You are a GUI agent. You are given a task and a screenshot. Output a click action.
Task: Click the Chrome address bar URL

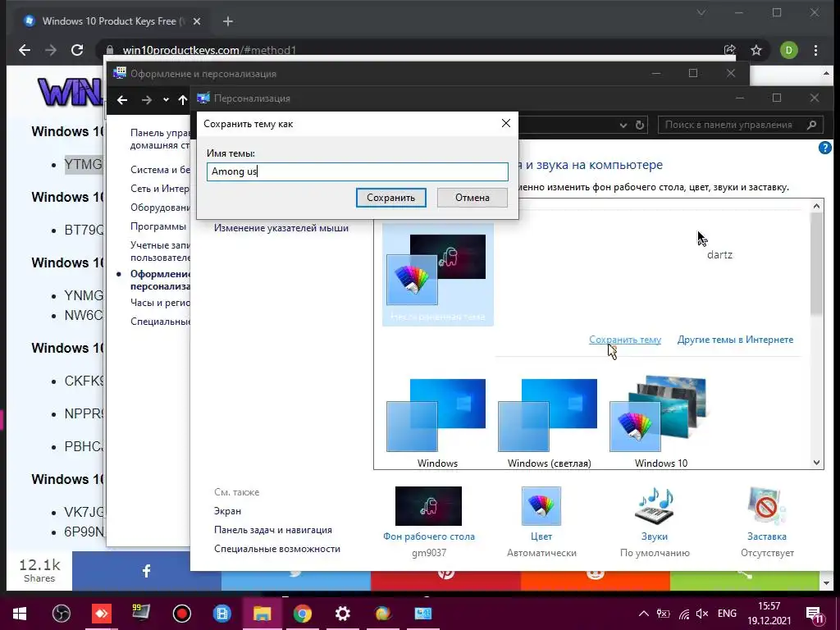[x=209, y=50]
